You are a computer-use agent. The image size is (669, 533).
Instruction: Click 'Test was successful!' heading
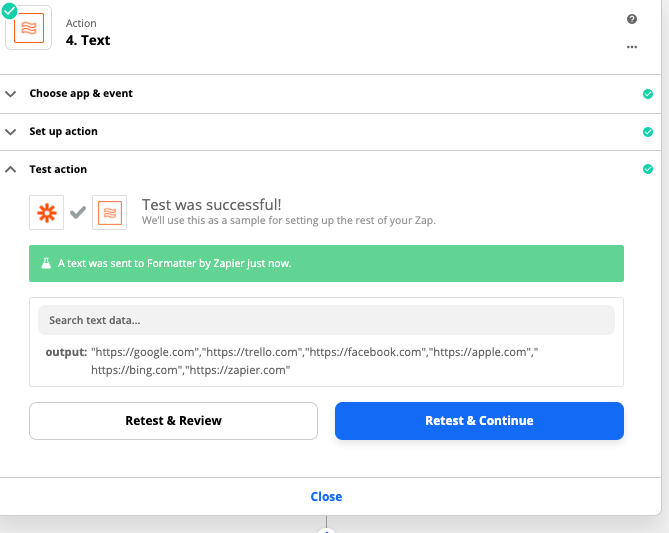click(x=212, y=205)
